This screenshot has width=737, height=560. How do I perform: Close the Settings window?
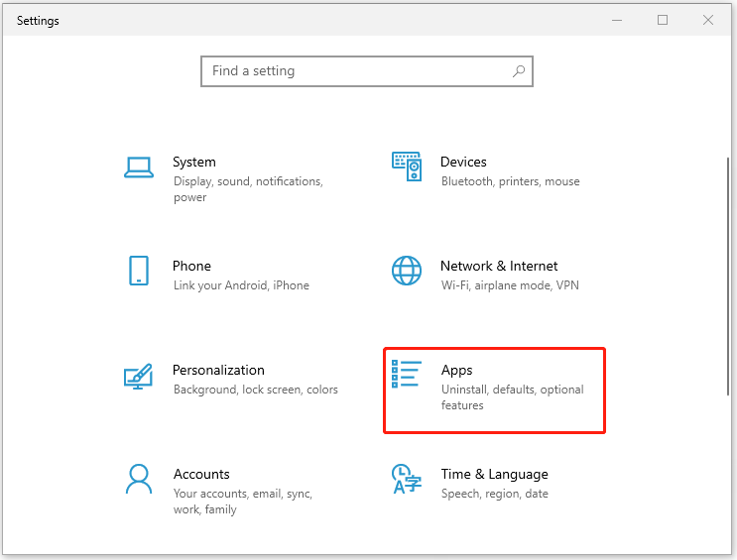click(x=708, y=20)
